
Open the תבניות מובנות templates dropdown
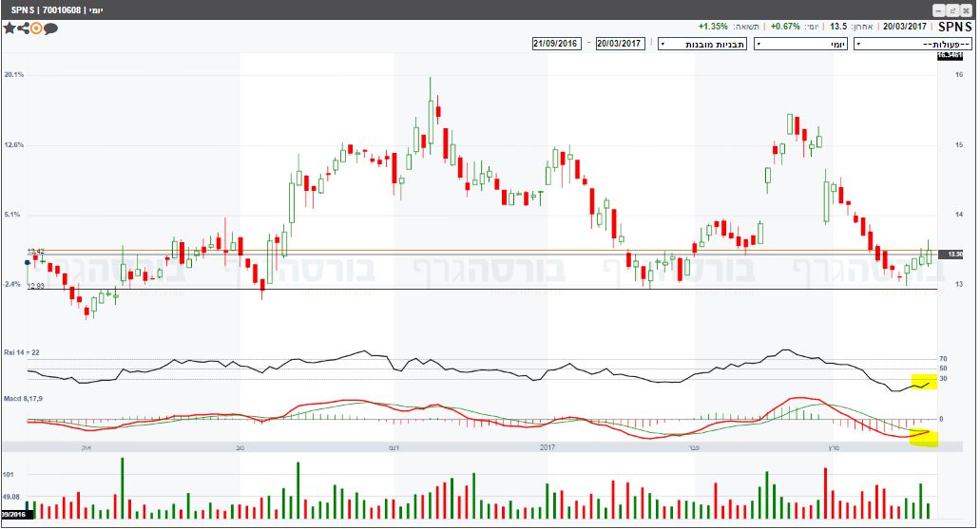(x=702, y=45)
